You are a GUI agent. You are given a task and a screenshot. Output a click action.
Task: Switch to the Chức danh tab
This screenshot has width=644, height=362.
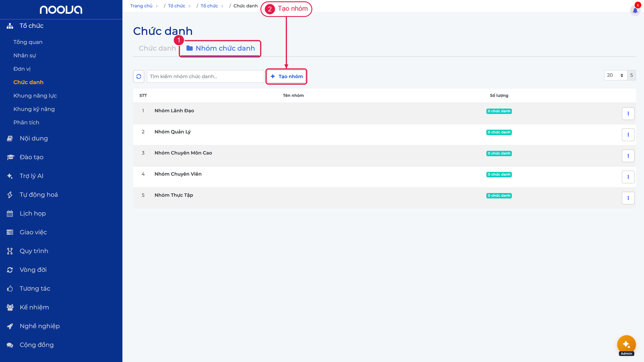point(157,48)
